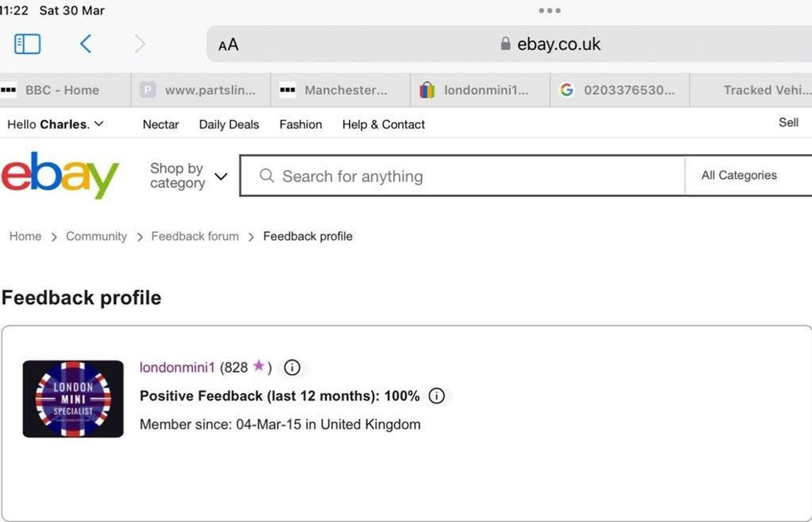Open the Daily Deals link
Image resolution: width=812 pixels, height=522 pixels.
pyautogui.click(x=229, y=125)
